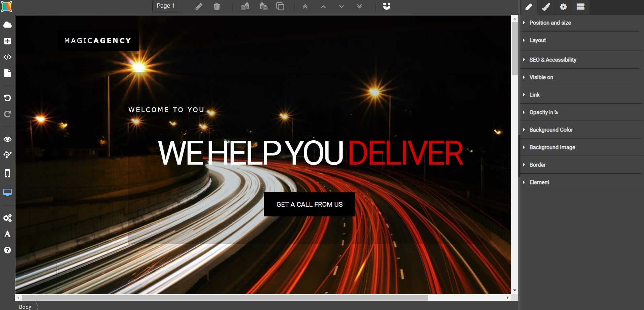Select the WE HELP YOU DELIVER heading
Screen dimensions: 644x310
point(310,153)
